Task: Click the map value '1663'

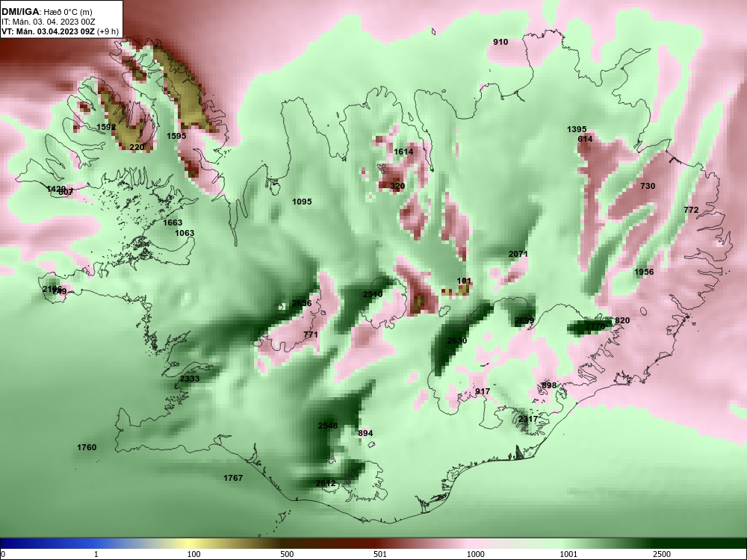Action: tap(173, 223)
